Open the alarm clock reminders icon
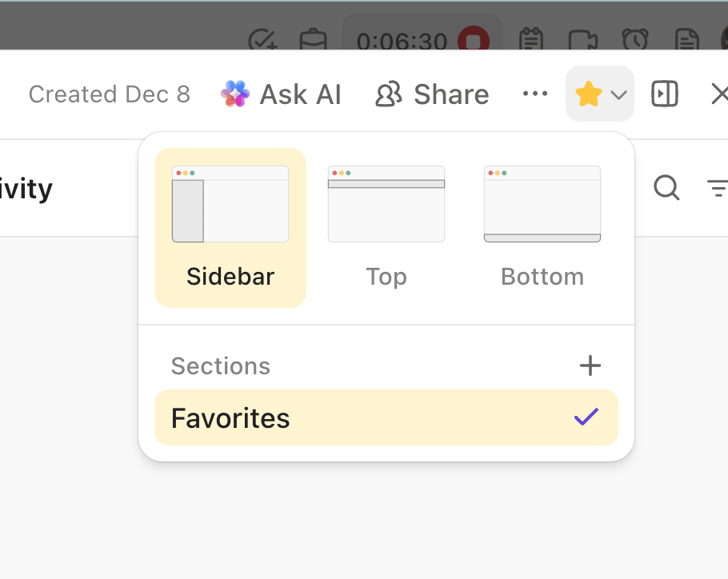Screen dimensions: 728x579 635,40
